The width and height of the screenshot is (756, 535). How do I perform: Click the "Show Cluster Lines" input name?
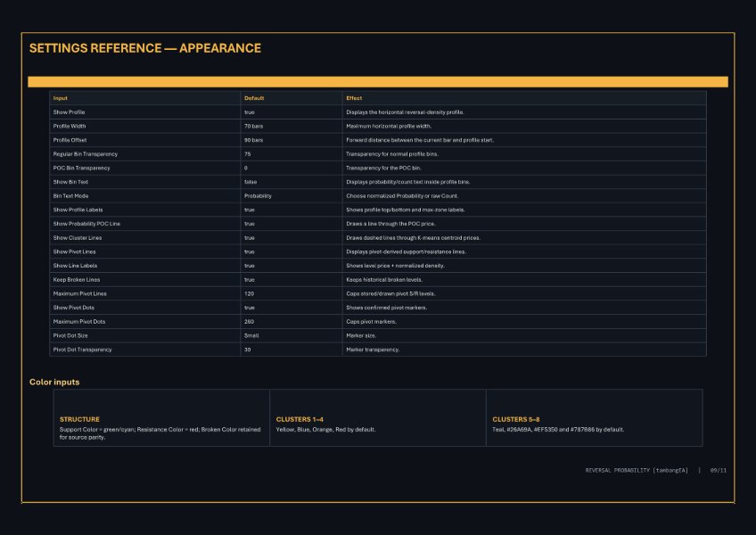[78, 238]
